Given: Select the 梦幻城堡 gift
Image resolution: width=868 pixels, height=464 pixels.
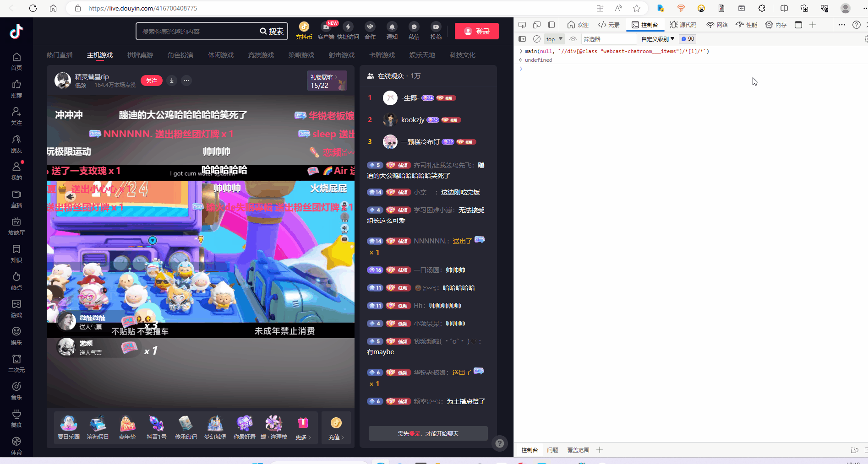Looking at the screenshot, I should pyautogui.click(x=215, y=428).
